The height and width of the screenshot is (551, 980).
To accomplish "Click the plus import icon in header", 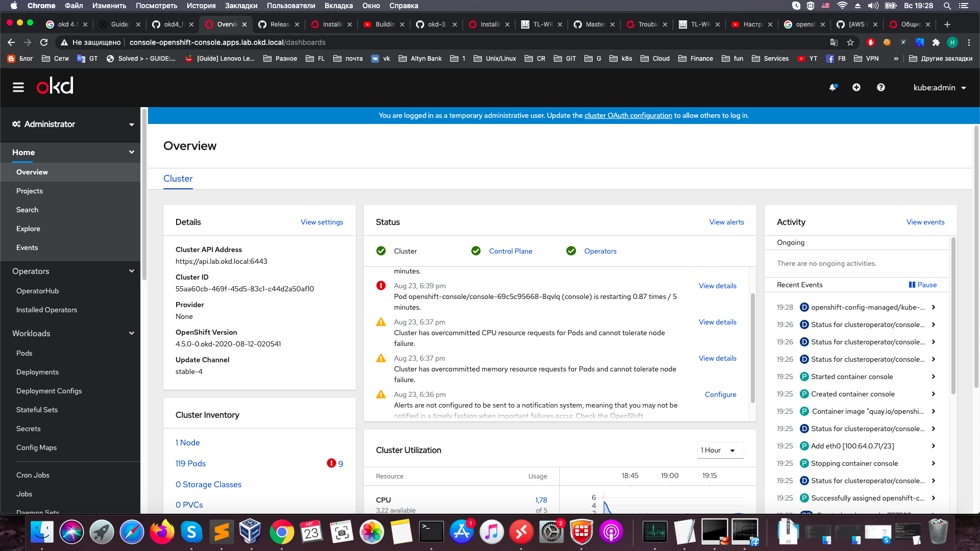I will point(856,87).
